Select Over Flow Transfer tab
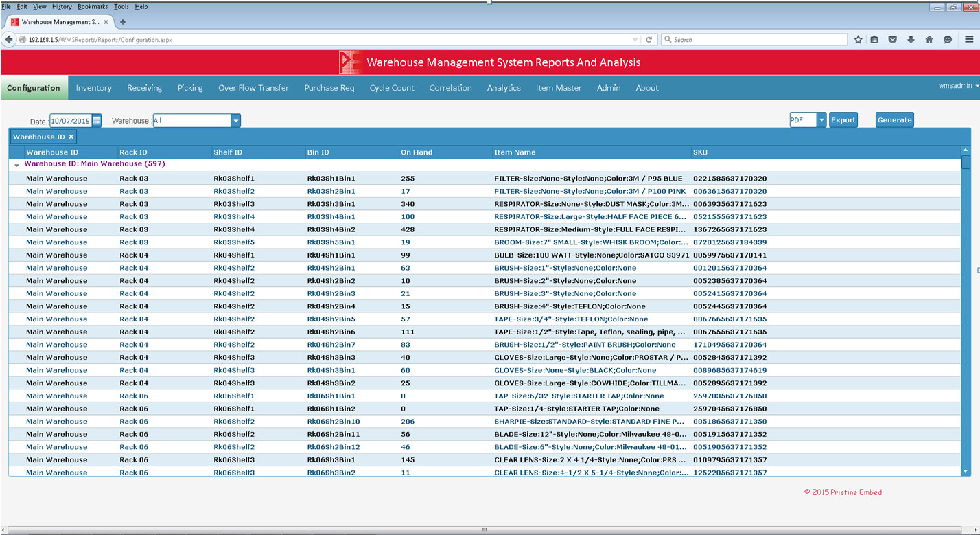Image resolution: width=980 pixels, height=535 pixels. (x=253, y=88)
